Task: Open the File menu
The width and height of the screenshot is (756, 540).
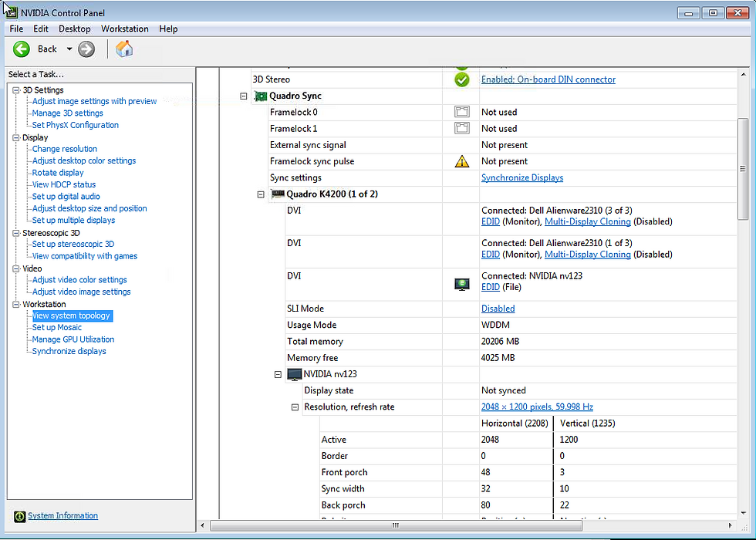Action: tap(16, 29)
